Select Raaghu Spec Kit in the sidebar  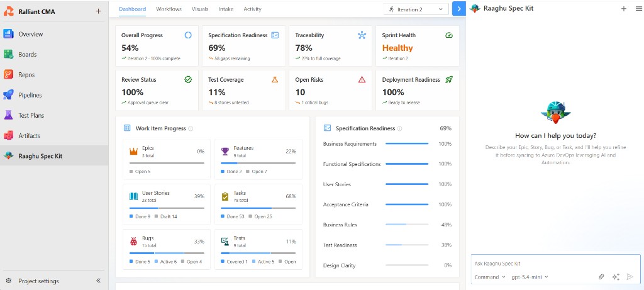(54, 155)
